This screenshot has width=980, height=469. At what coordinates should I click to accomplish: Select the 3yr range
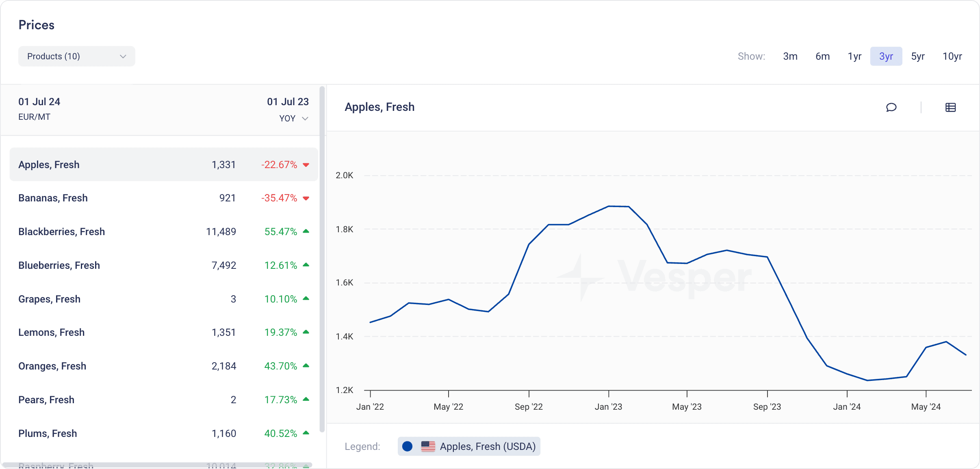point(886,56)
